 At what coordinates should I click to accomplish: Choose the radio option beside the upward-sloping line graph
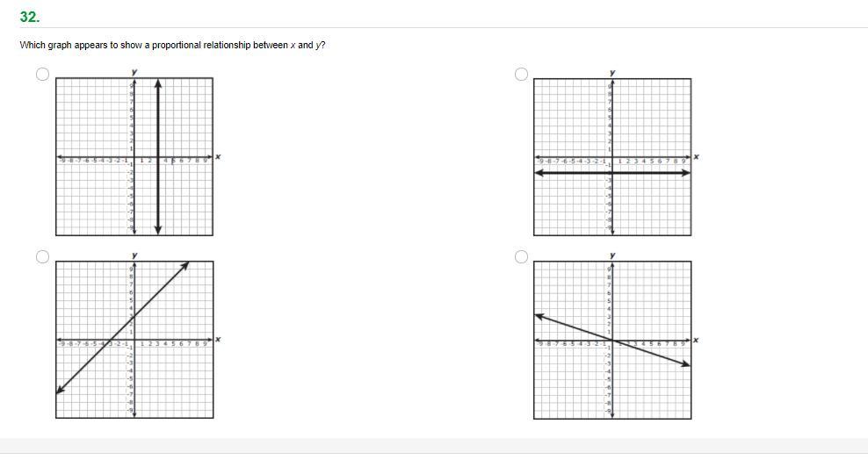tap(42, 256)
